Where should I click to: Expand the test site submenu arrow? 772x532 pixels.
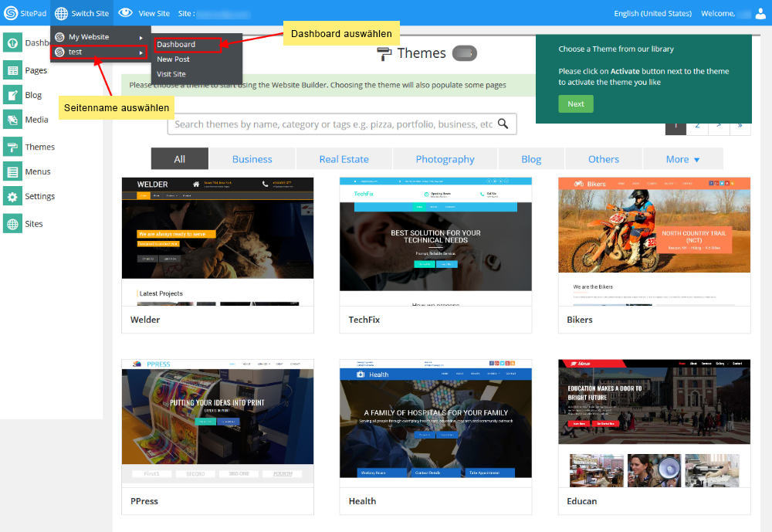141,53
